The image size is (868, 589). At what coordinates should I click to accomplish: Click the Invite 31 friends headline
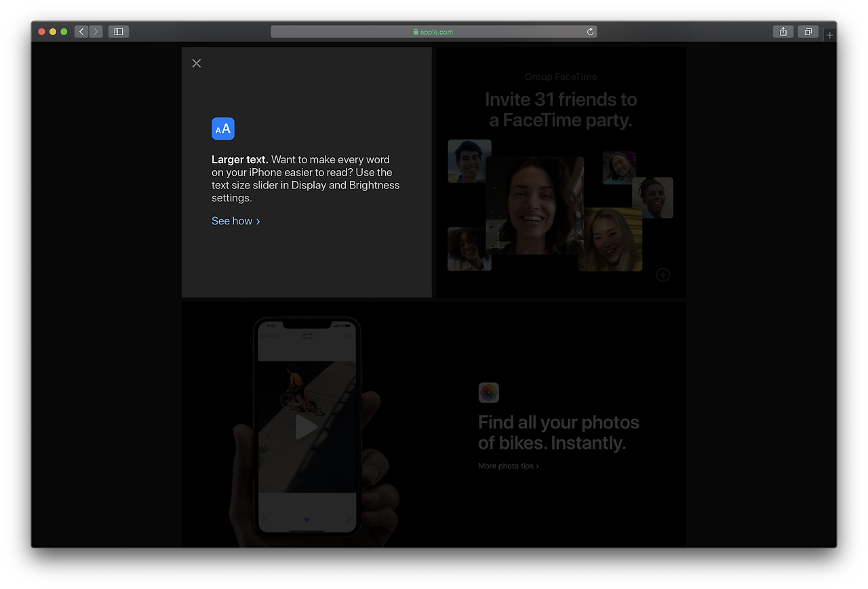[x=561, y=110]
